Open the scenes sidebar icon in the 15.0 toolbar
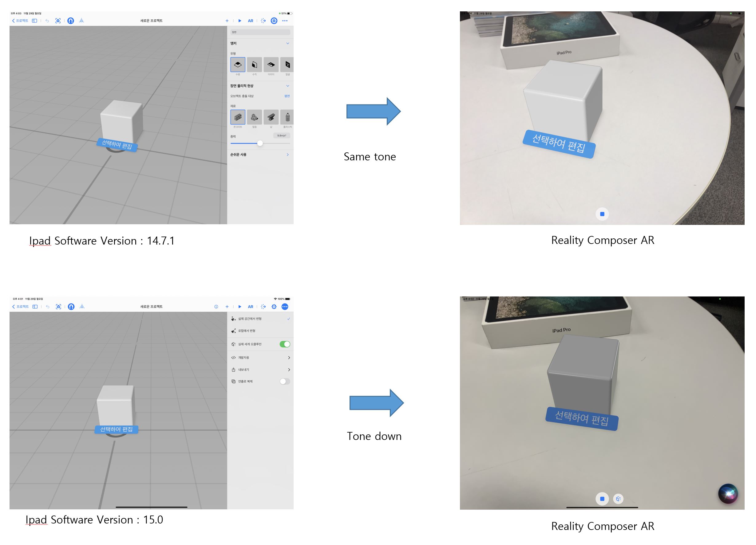This screenshot has height=545, width=756. tap(35, 307)
